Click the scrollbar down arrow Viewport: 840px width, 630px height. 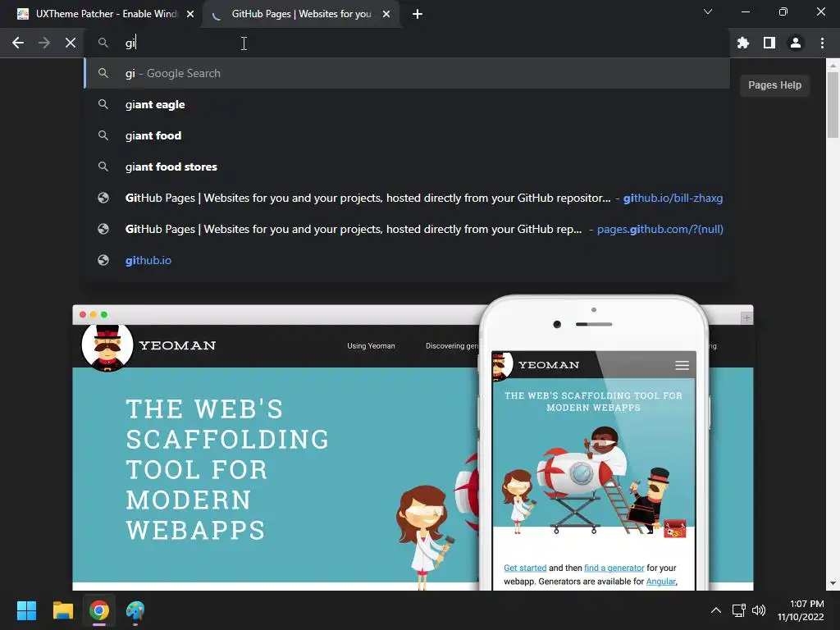click(x=833, y=583)
